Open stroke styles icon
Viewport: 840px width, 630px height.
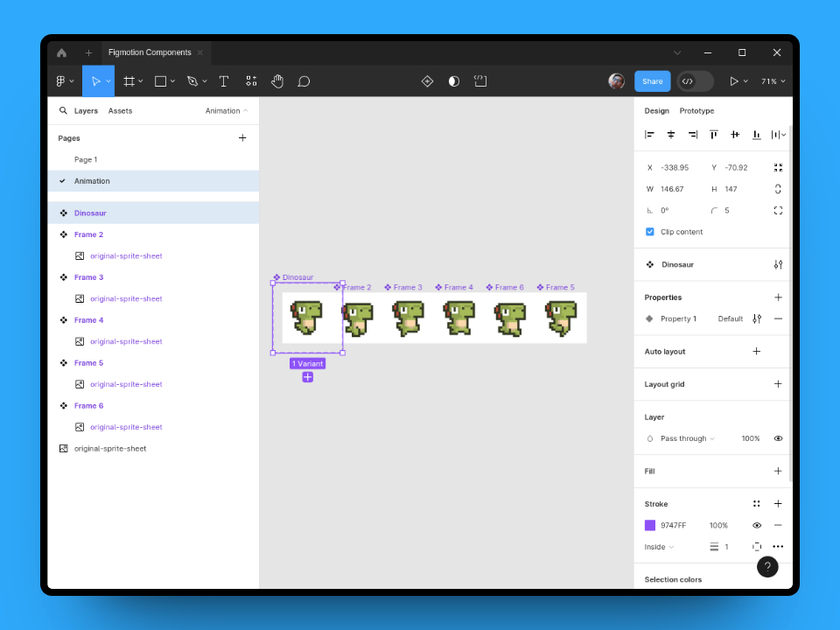(x=756, y=504)
